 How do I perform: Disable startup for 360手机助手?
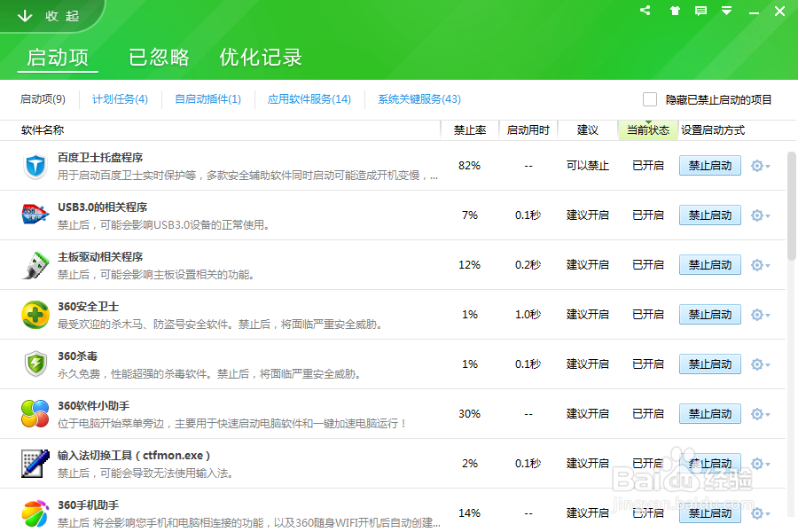710,513
